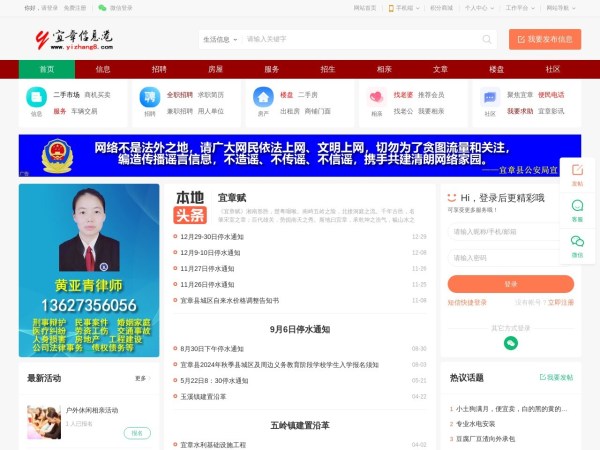This screenshot has width=600, height=450.
Task: Expand the 个人中心 dropdown in top bar
Action: pyautogui.click(x=477, y=7)
